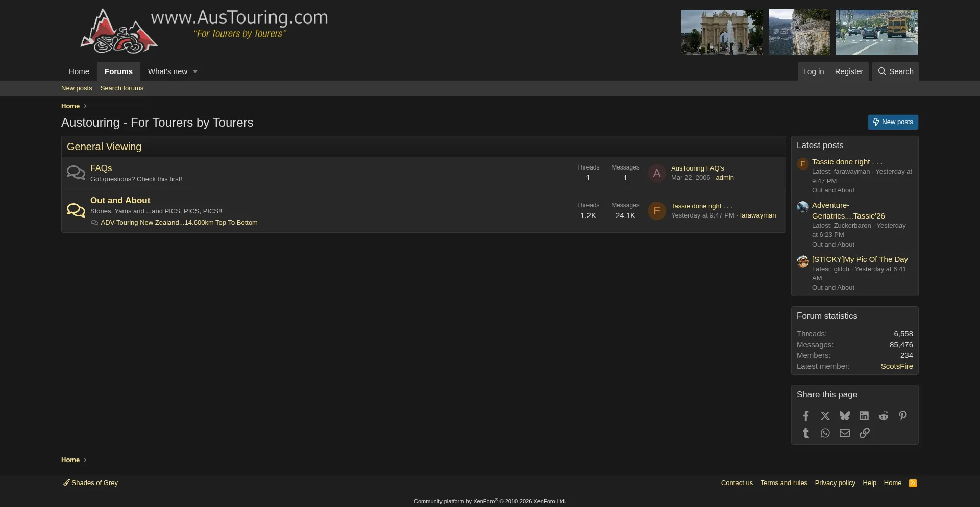Open the FAQs forum

coord(101,168)
